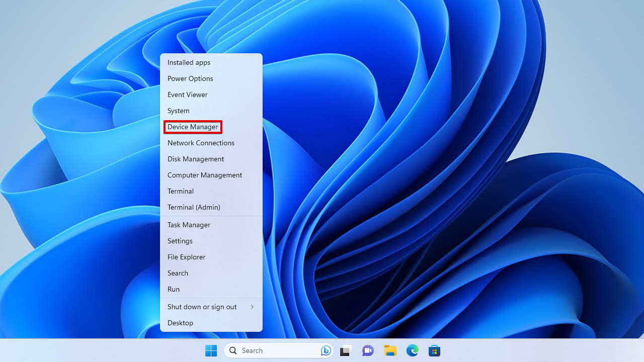
Task: Select Network Connections menu entry
Action: (201, 143)
